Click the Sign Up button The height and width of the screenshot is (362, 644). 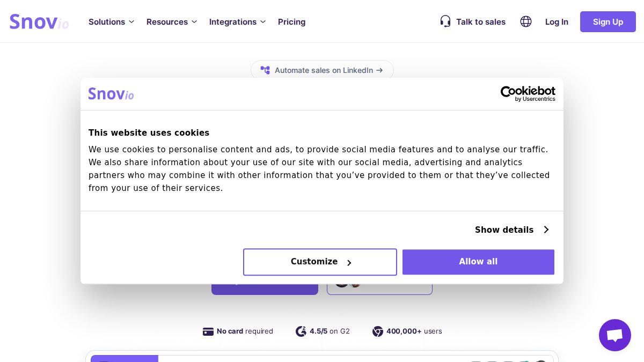coord(608,22)
